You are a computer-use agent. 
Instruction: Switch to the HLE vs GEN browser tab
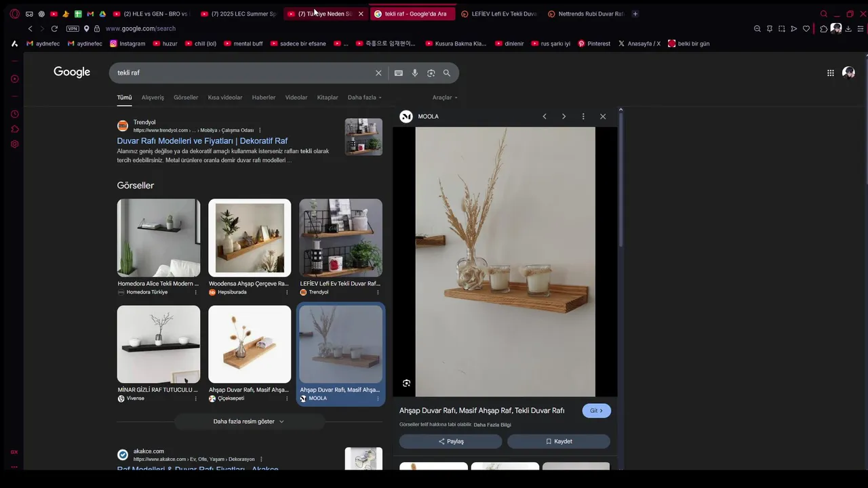[151, 14]
